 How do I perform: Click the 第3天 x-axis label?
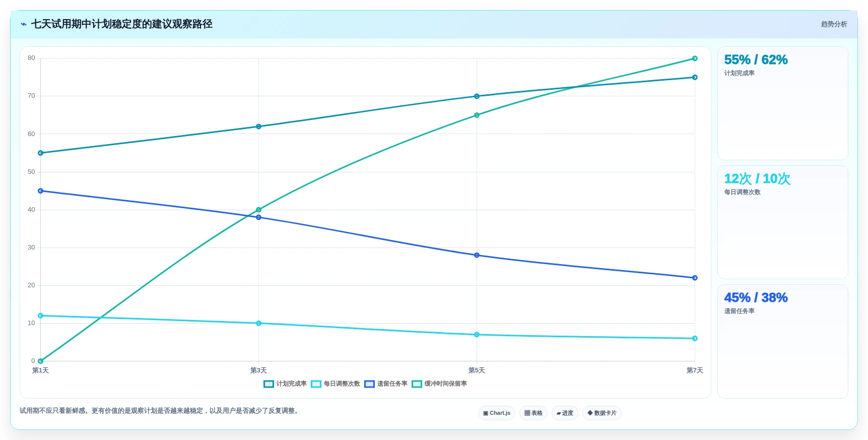(258, 370)
